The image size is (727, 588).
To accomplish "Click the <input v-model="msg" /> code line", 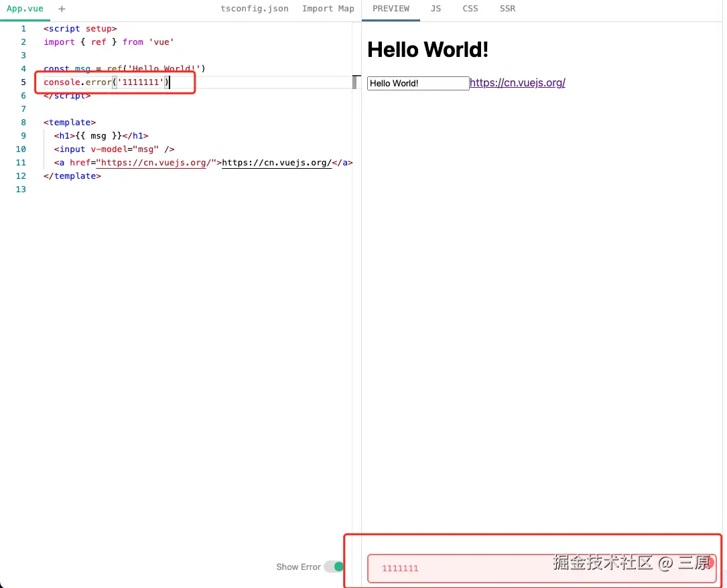I will click(x=114, y=149).
